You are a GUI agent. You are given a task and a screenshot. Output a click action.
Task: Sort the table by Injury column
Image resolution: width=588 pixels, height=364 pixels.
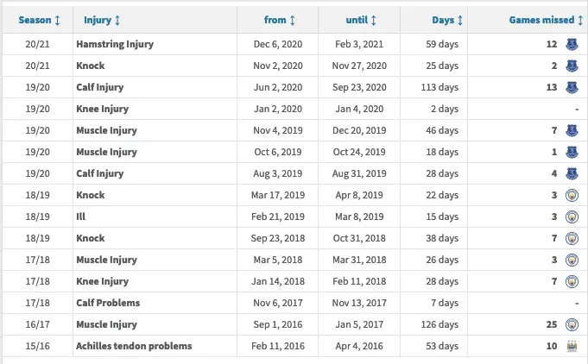(x=103, y=19)
